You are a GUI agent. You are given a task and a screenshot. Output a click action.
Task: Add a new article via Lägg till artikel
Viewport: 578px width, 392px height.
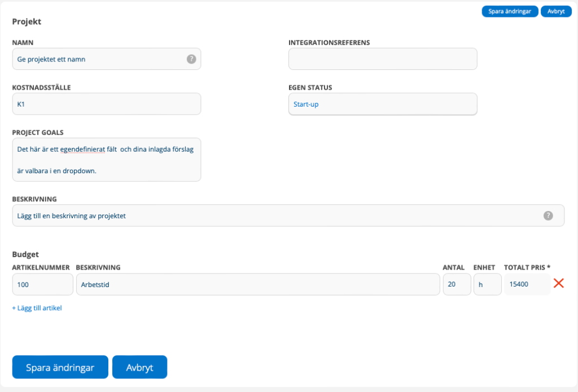(37, 308)
